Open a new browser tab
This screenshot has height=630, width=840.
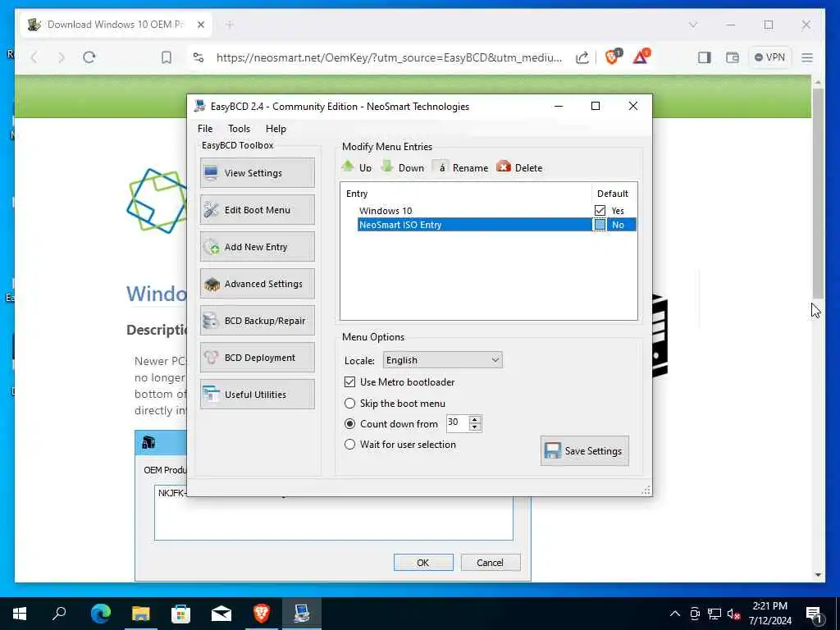pyautogui.click(x=230, y=25)
